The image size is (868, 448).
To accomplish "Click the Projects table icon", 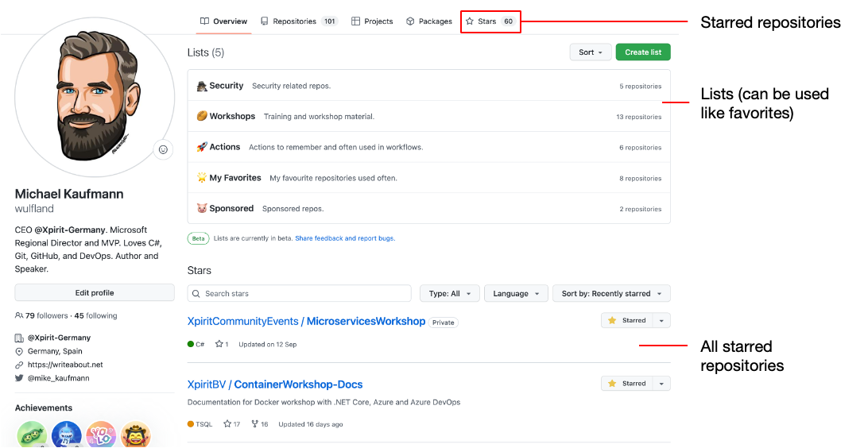I will tap(355, 21).
